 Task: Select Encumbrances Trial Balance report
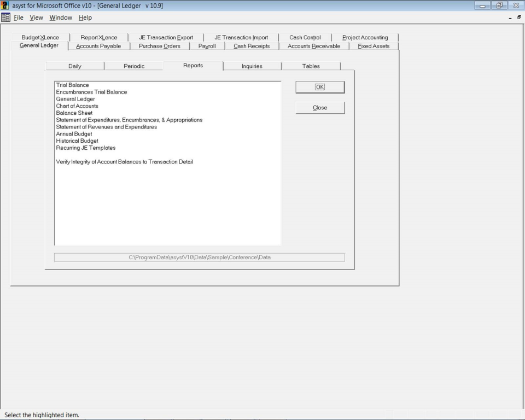91,92
